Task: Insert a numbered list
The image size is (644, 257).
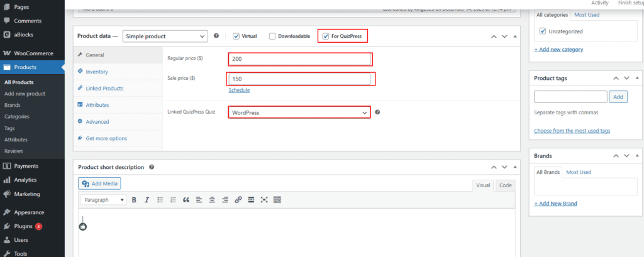Action: pos(173,200)
